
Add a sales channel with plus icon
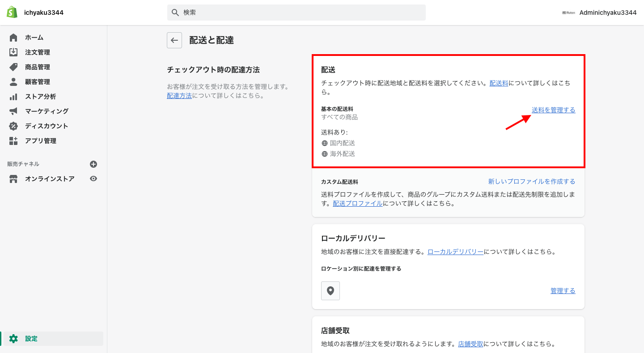pyautogui.click(x=93, y=164)
